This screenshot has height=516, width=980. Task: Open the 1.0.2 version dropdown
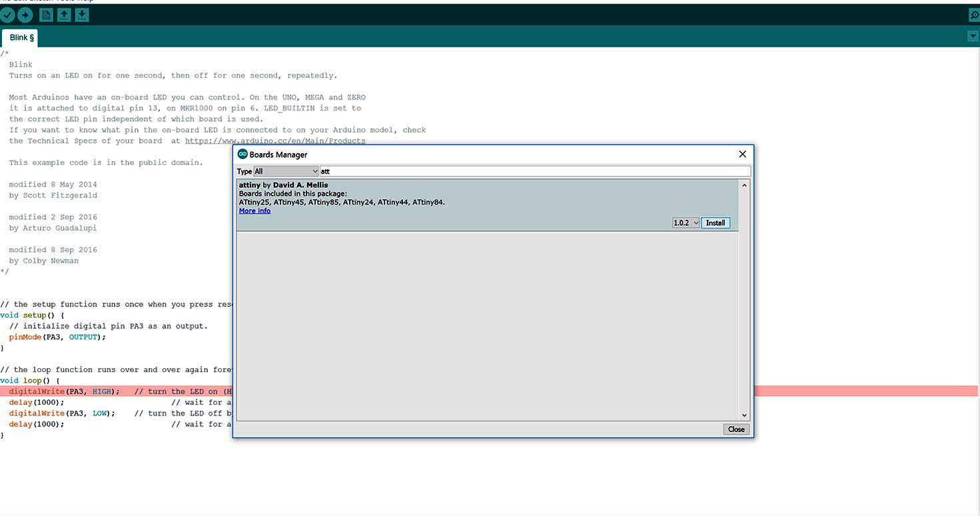686,223
